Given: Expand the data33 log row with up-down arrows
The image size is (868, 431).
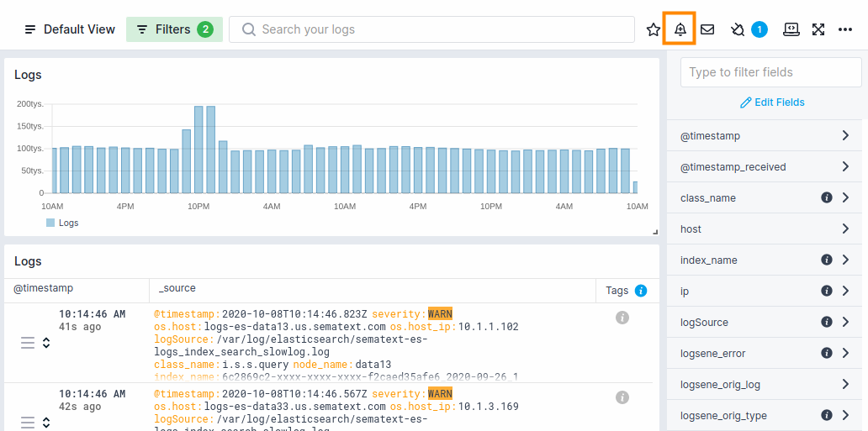Looking at the screenshot, I should tap(46, 423).
